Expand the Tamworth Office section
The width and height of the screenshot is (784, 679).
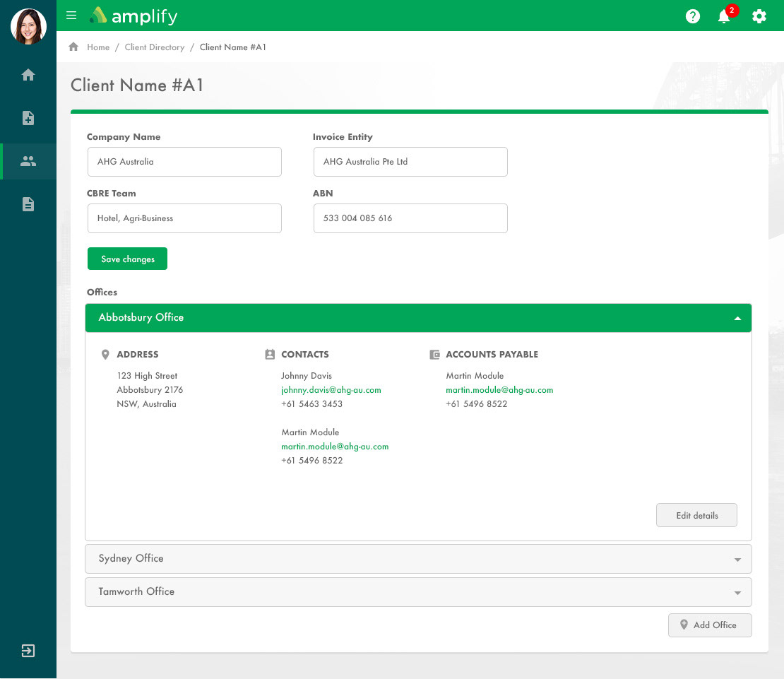[419, 592]
